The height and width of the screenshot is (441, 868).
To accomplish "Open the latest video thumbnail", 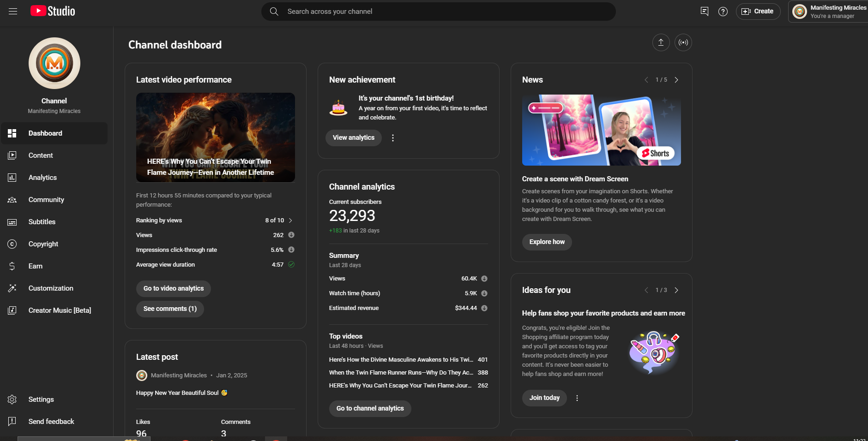I will (216, 137).
